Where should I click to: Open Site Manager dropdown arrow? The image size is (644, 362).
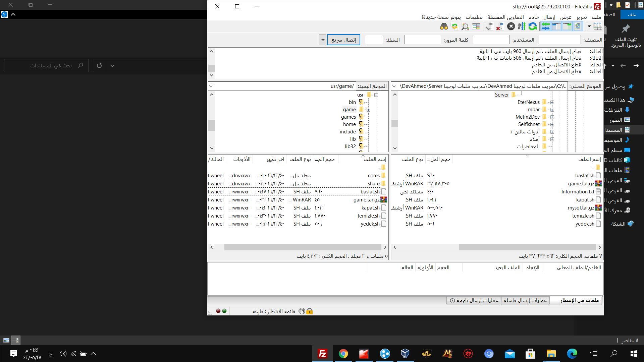click(x=589, y=26)
